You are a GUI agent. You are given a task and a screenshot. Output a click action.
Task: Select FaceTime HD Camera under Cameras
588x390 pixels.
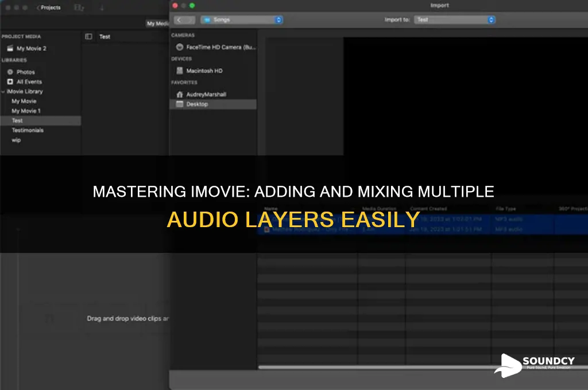click(221, 47)
